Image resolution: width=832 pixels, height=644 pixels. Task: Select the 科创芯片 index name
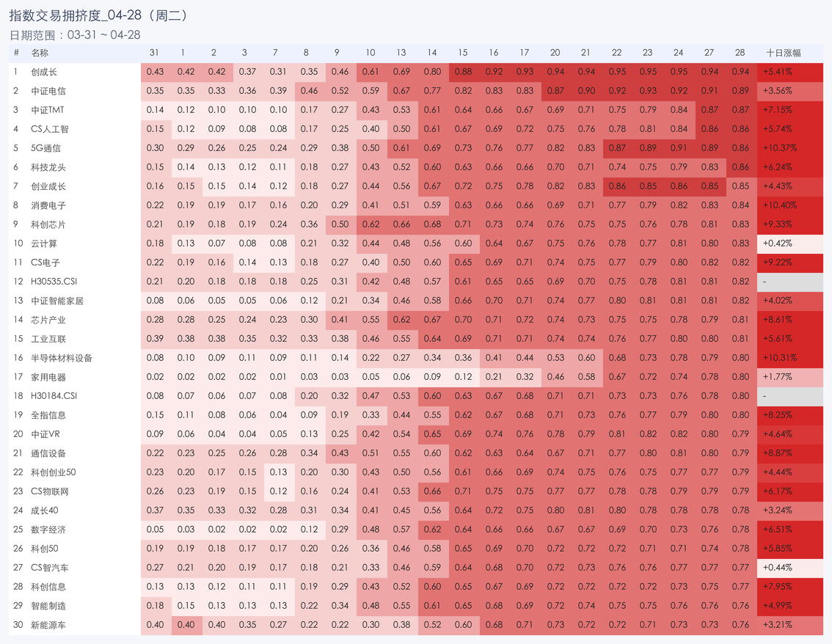(48, 224)
